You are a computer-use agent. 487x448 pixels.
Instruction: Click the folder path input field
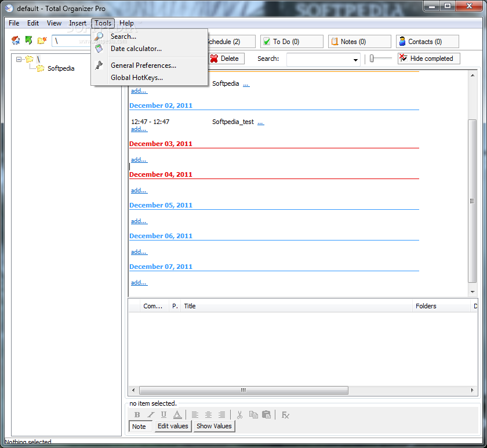(72, 41)
